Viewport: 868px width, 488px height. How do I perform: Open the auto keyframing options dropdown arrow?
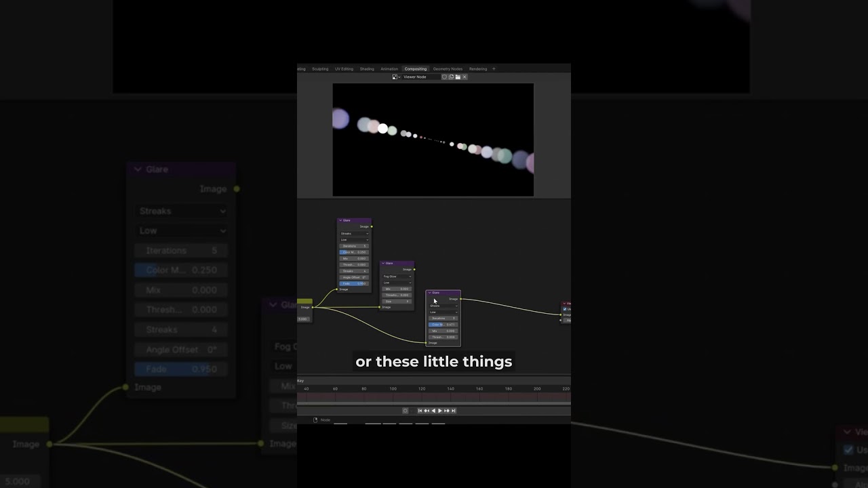(412, 411)
